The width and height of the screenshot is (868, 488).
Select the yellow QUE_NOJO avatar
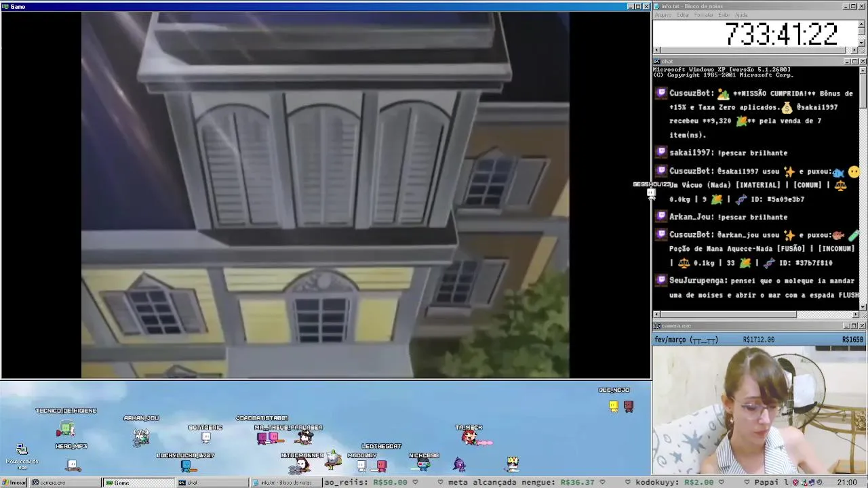tap(614, 406)
